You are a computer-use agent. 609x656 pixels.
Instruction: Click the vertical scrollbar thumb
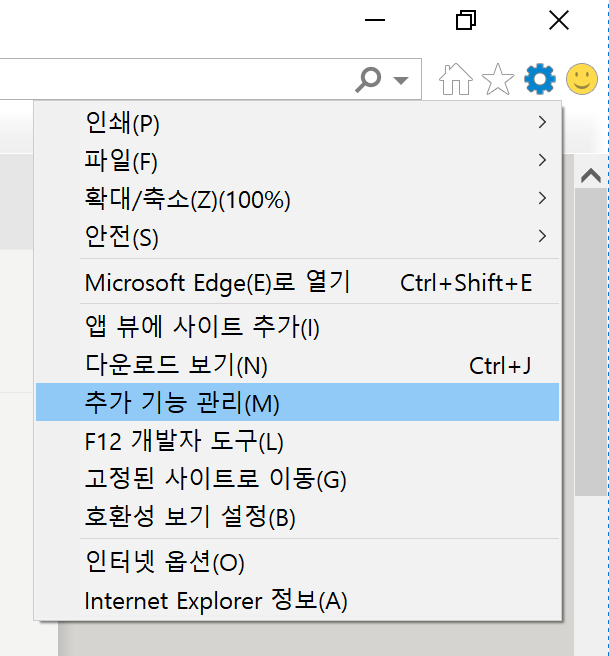(591, 342)
